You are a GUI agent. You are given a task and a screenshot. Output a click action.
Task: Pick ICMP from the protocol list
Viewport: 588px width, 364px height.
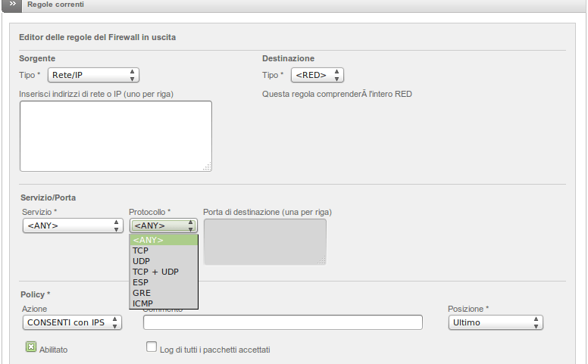164,303
